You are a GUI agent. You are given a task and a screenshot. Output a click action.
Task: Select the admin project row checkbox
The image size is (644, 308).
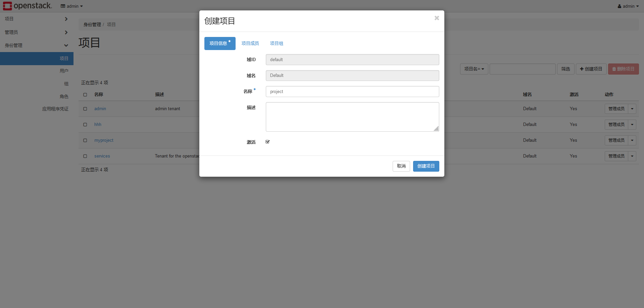coord(85,109)
